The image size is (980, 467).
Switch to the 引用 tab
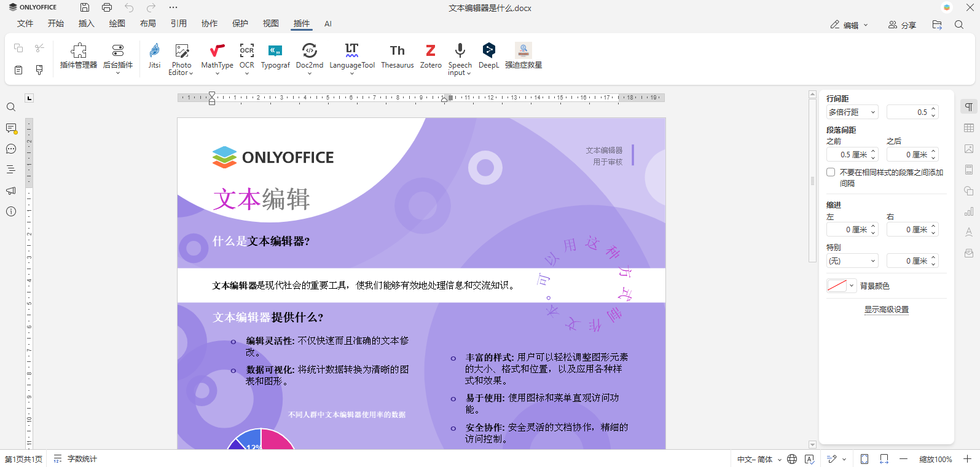click(179, 23)
